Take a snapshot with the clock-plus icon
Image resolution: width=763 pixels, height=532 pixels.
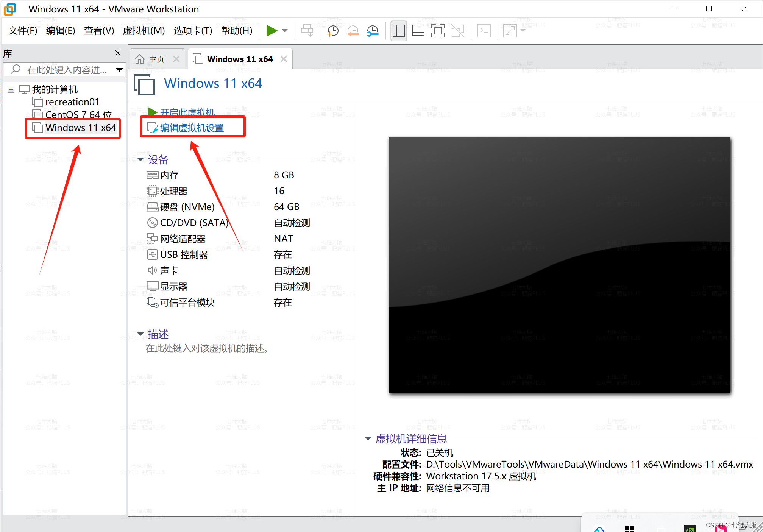(332, 31)
